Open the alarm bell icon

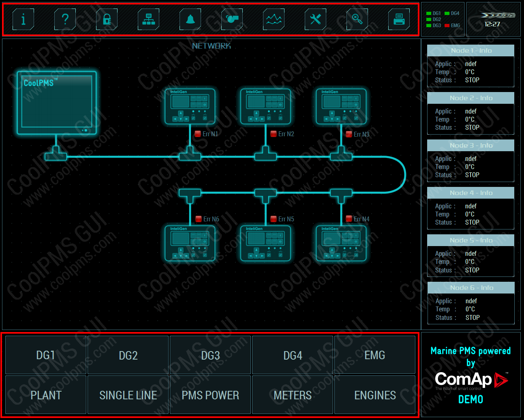click(190, 19)
